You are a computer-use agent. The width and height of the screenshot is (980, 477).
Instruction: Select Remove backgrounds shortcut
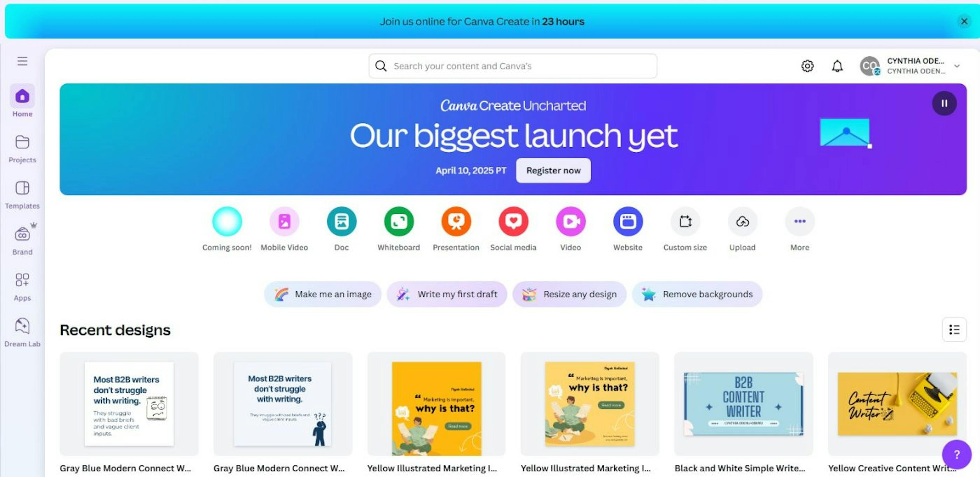click(697, 294)
